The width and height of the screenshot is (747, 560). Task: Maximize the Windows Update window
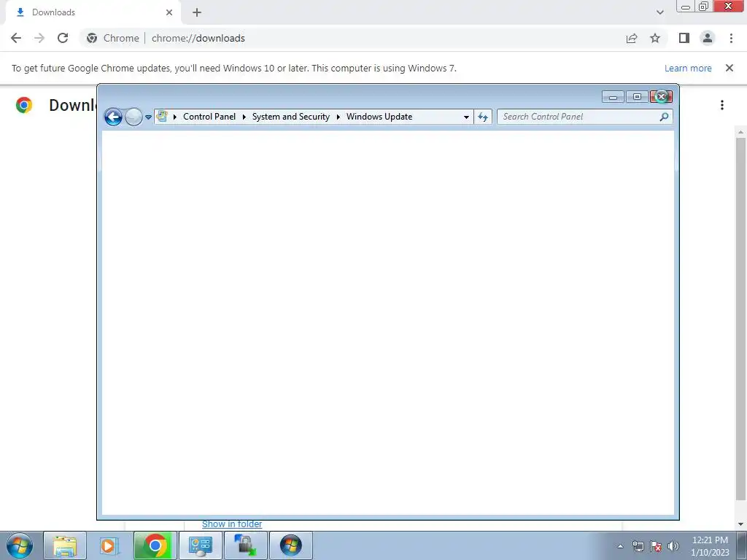pyautogui.click(x=637, y=97)
